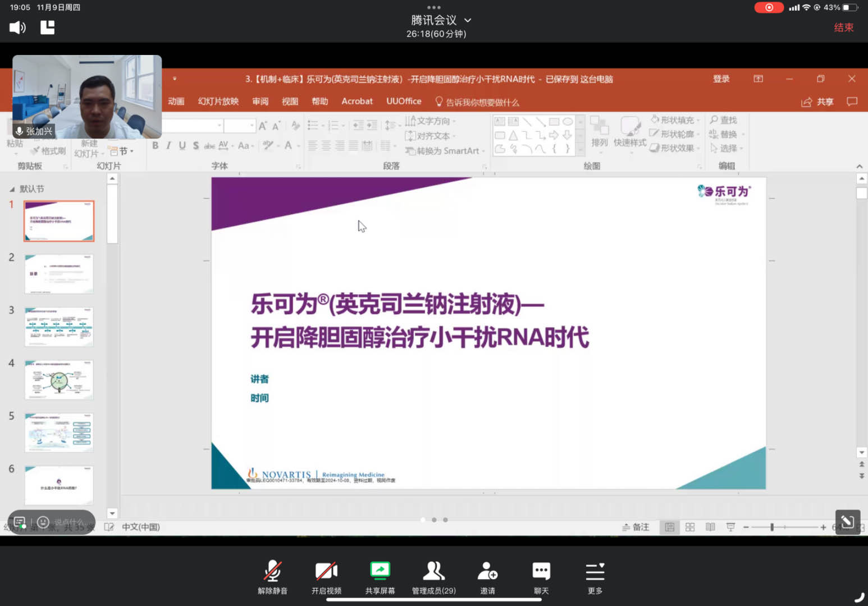Toggle bold formatting
868x606 pixels.
[x=155, y=146]
